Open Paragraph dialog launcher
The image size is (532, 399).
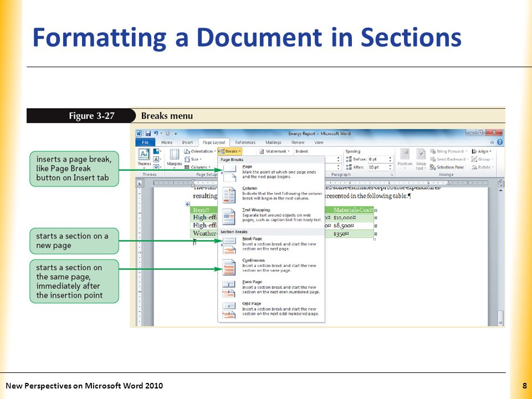(392, 175)
